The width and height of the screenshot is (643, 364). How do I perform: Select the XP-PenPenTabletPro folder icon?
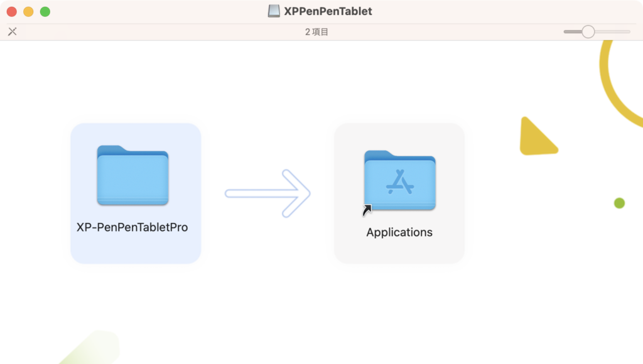[132, 175]
